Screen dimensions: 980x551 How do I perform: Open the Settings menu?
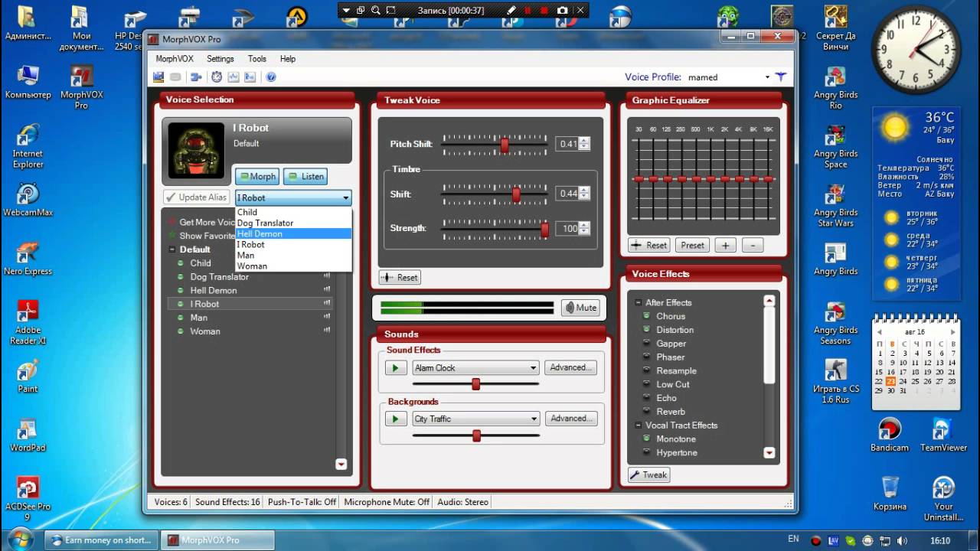click(220, 59)
